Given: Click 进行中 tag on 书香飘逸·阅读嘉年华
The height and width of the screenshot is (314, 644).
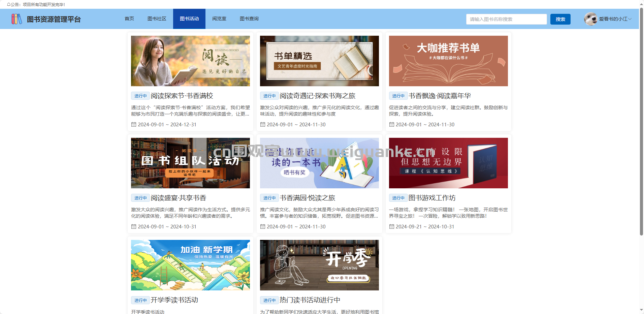Looking at the screenshot, I should pyautogui.click(x=398, y=96).
